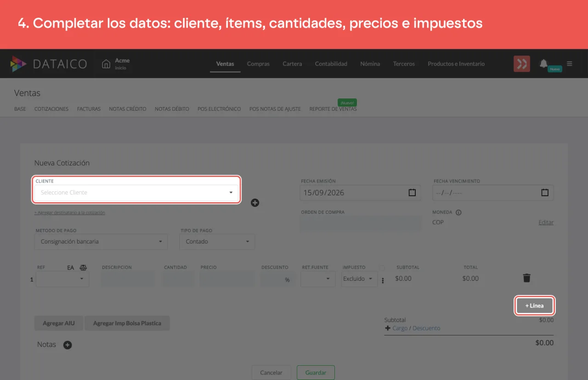The image size is (588, 380).
Task: Click the Cargo link
Action: tap(400, 329)
